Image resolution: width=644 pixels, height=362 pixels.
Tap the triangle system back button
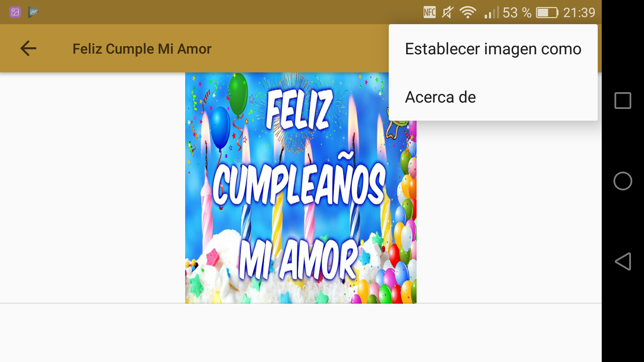pyautogui.click(x=623, y=261)
